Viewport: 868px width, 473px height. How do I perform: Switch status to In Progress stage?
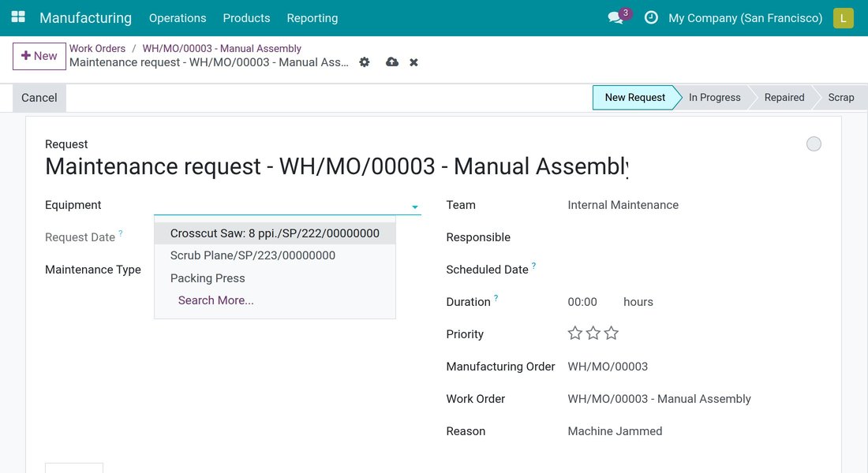pos(715,98)
